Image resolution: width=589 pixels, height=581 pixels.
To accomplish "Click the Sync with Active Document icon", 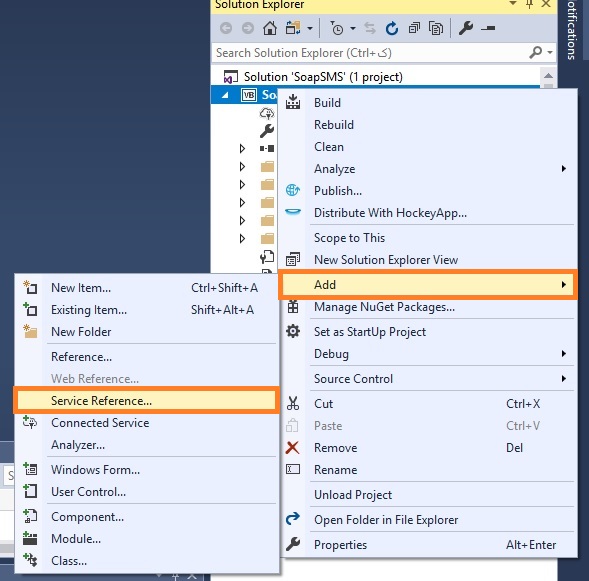I will pyautogui.click(x=370, y=28).
